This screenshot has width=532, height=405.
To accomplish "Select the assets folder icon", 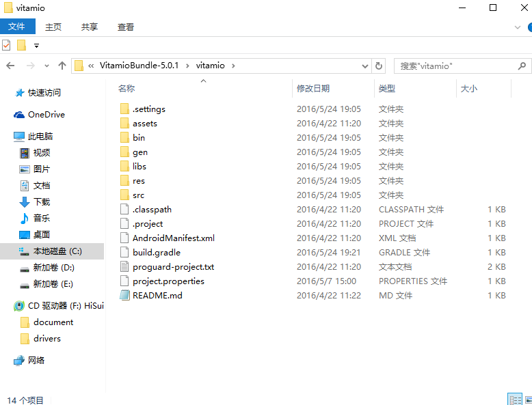I will pyautogui.click(x=124, y=123).
